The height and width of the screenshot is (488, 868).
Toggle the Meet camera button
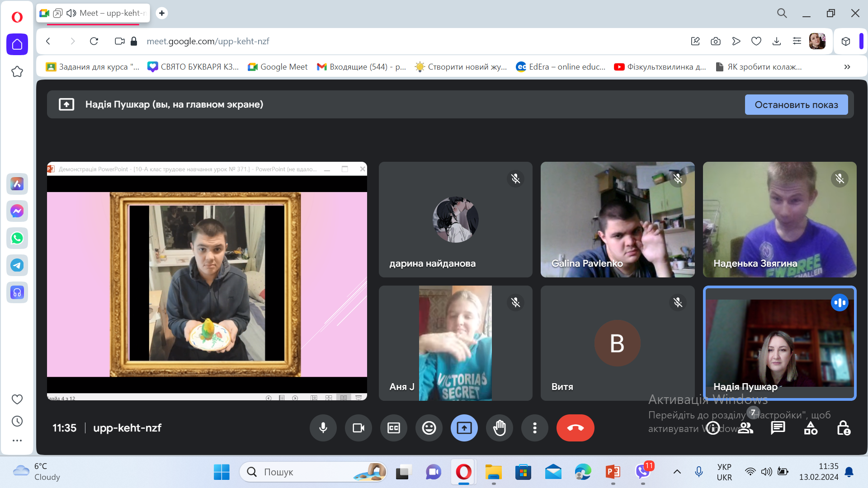358,428
